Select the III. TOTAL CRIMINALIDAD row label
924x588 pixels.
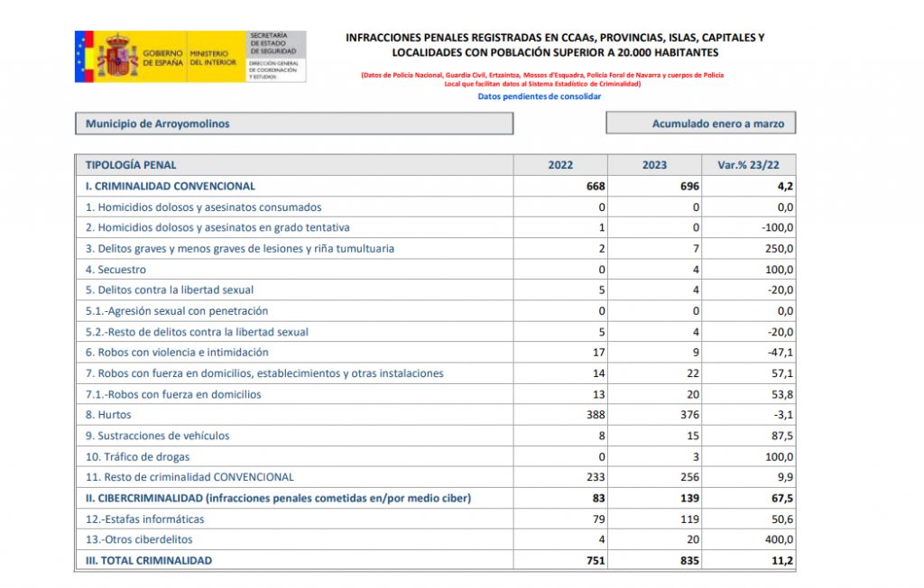pyautogui.click(x=149, y=560)
